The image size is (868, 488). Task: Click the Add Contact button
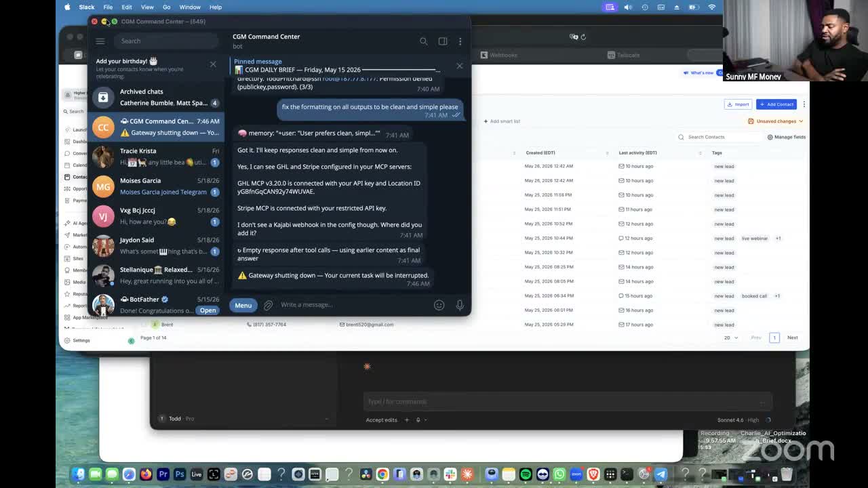(x=776, y=104)
